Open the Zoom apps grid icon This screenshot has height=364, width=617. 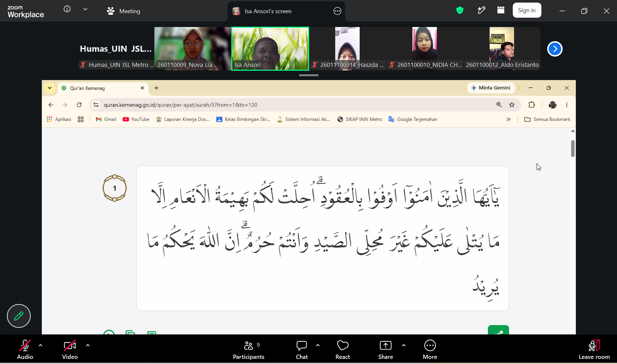tap(501, 10)
